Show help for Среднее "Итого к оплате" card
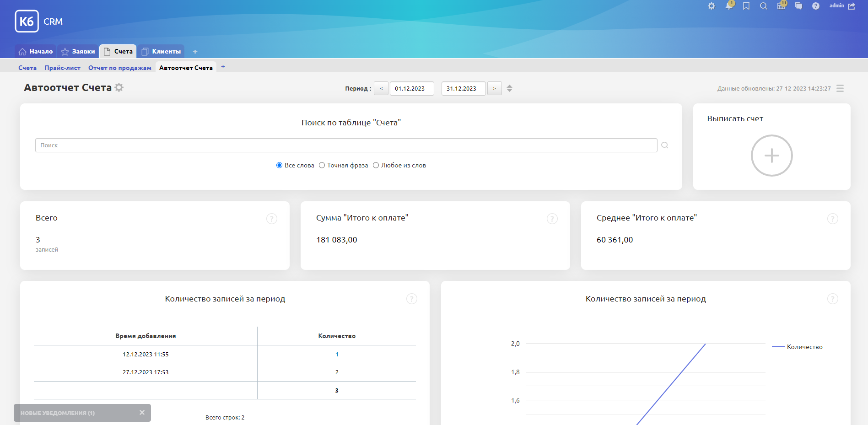 tap(833, 219)
